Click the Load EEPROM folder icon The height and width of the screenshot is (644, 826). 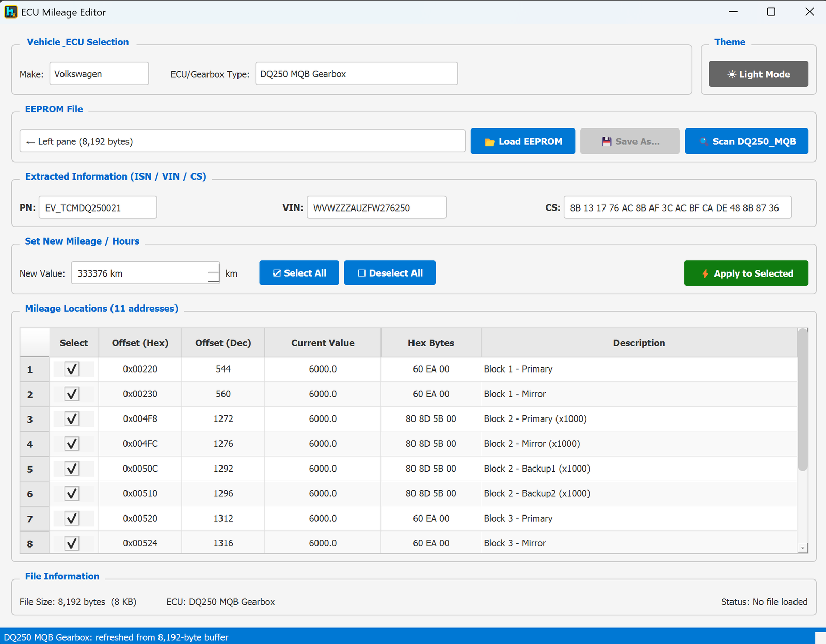(489, 142)
